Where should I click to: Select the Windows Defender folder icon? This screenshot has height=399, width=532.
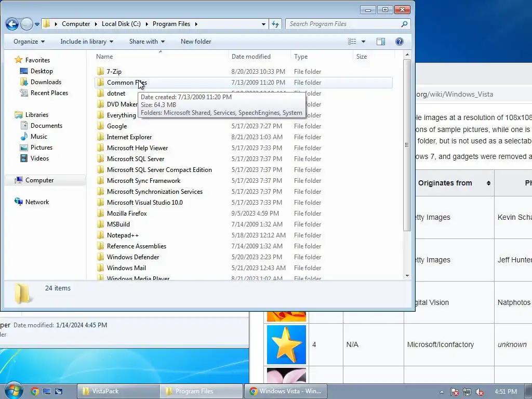(x=100, y=257)
